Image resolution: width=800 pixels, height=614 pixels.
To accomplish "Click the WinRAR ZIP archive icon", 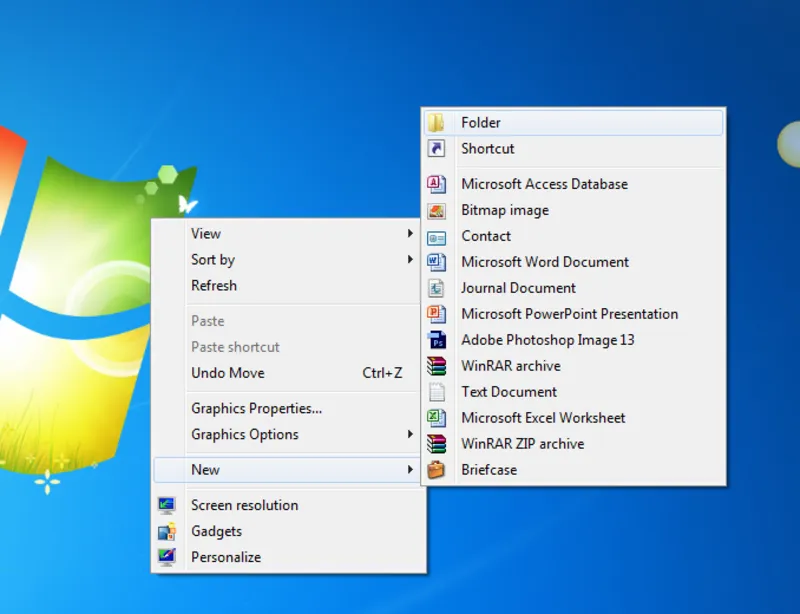I will click(436, 444).
